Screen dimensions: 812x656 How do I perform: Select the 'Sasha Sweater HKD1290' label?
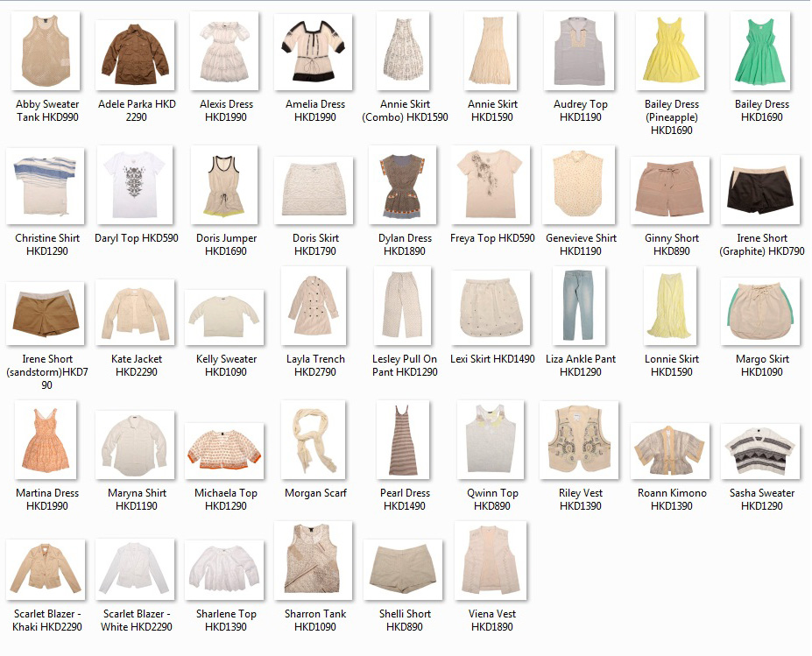pyautogui.click(x=762, y=499)
